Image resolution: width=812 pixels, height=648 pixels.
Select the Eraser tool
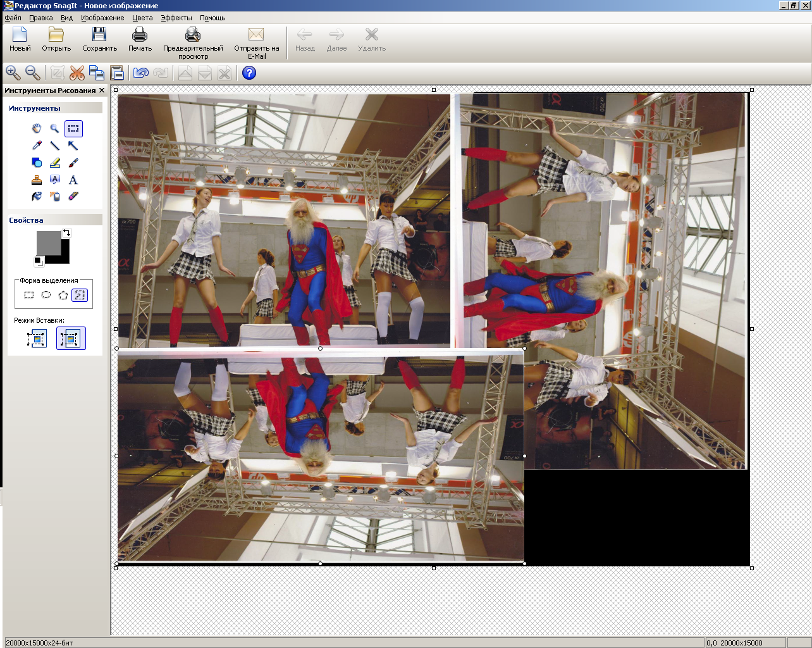point(73,197)
